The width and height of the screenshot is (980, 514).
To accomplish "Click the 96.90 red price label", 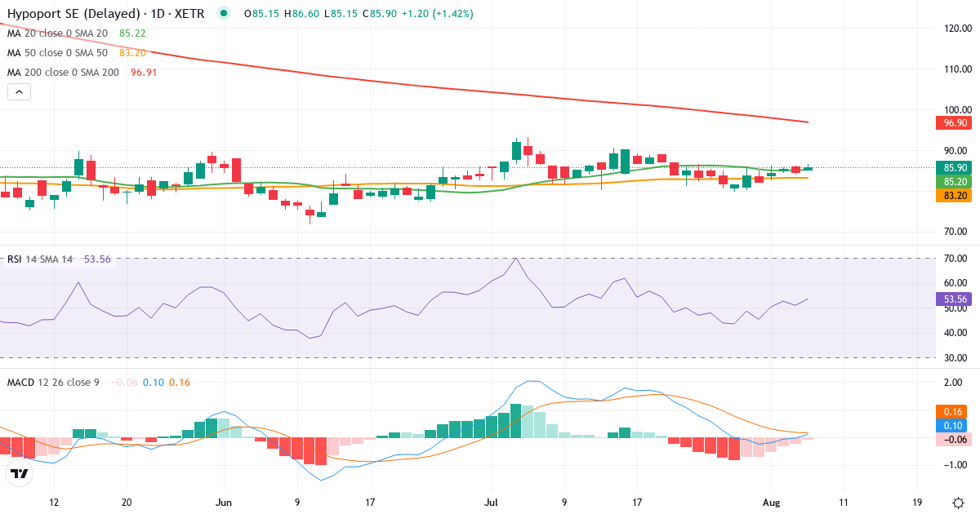I will click(953, 122).
